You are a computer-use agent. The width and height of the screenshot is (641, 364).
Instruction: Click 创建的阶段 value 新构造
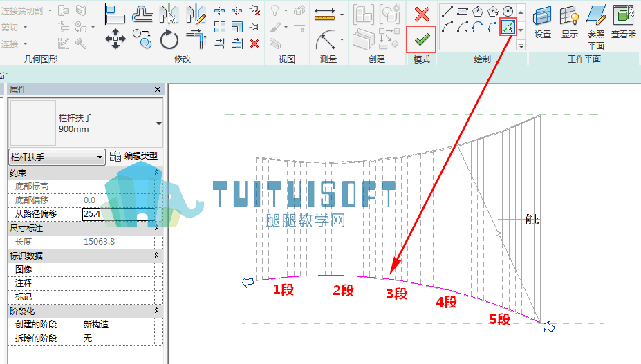click(x=118, y=325)
